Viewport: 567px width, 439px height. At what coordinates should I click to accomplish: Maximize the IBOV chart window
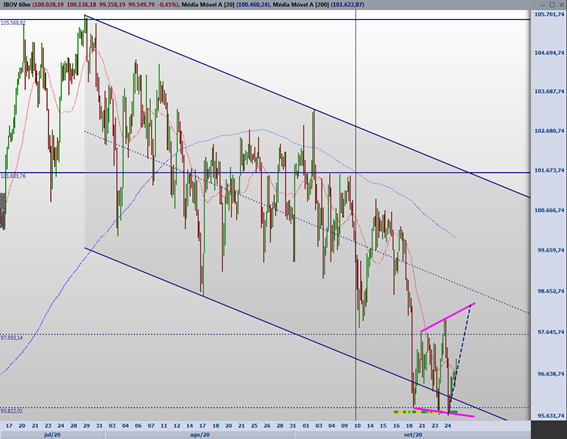(552, 5)
